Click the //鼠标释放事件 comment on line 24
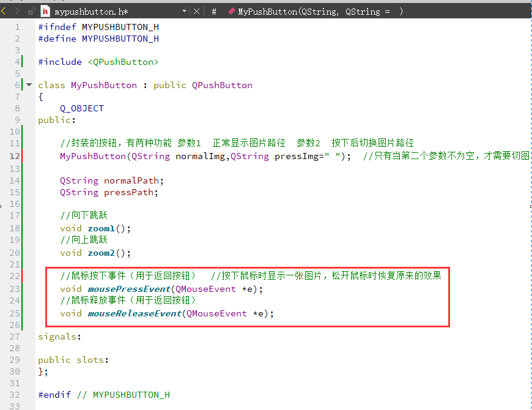Image resolution: width=532 pixels, height=410 pixels. pos(129,300)
